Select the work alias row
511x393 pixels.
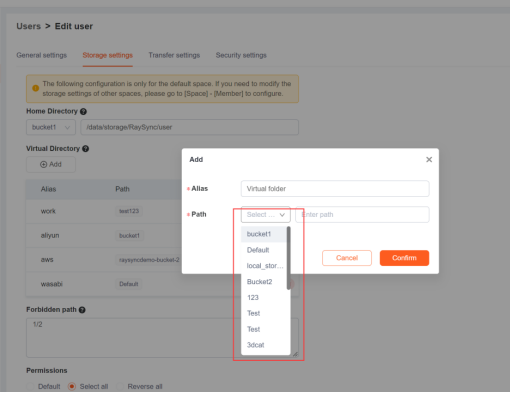[104, 212]
